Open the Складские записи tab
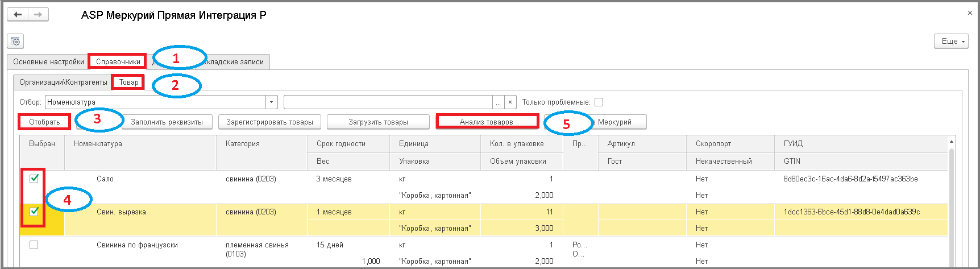 (234, 61)
